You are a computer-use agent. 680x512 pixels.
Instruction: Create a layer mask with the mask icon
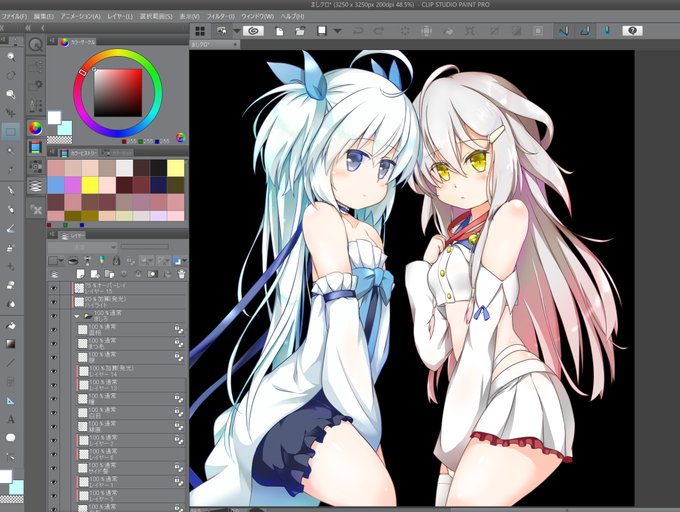(x=152, y=274)
